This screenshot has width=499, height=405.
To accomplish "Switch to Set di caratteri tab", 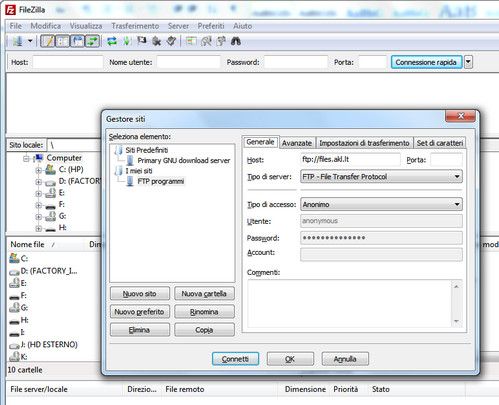I will (440, 143).
